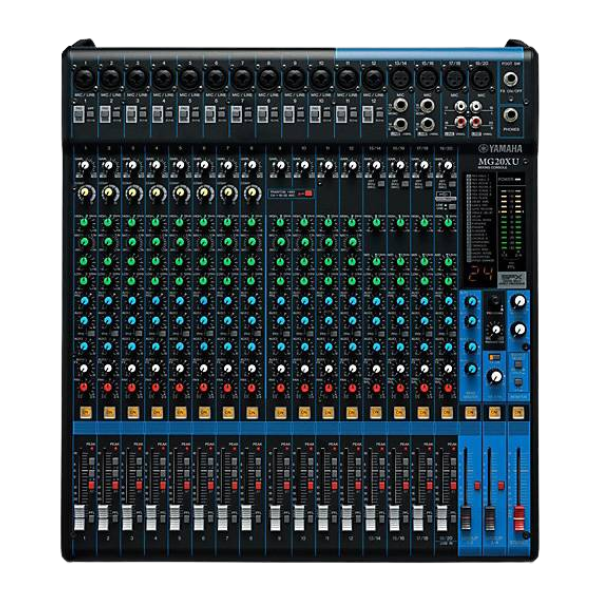Click the FOOT SW jack
Viewport: 600px width, 600px height.
(511, 78)
